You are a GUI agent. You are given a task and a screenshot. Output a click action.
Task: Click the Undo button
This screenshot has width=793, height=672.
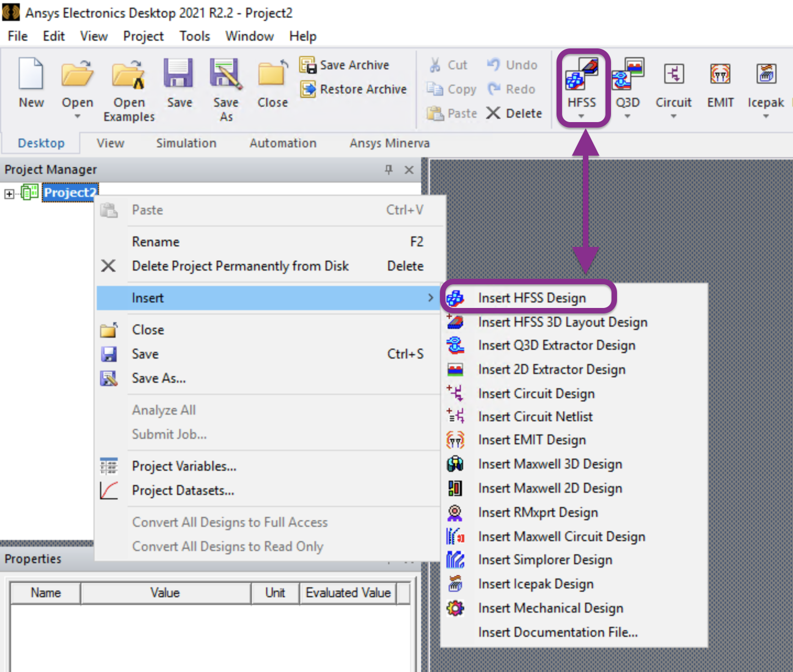tap(512, 65)
